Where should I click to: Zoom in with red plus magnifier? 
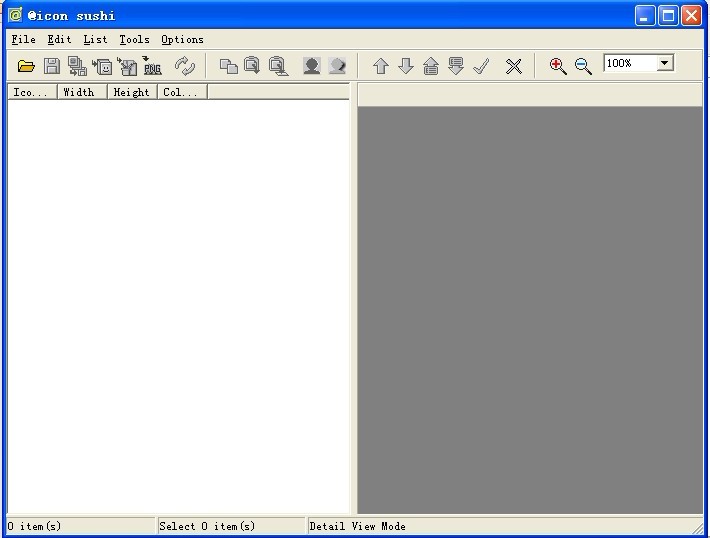click(557, 66)
